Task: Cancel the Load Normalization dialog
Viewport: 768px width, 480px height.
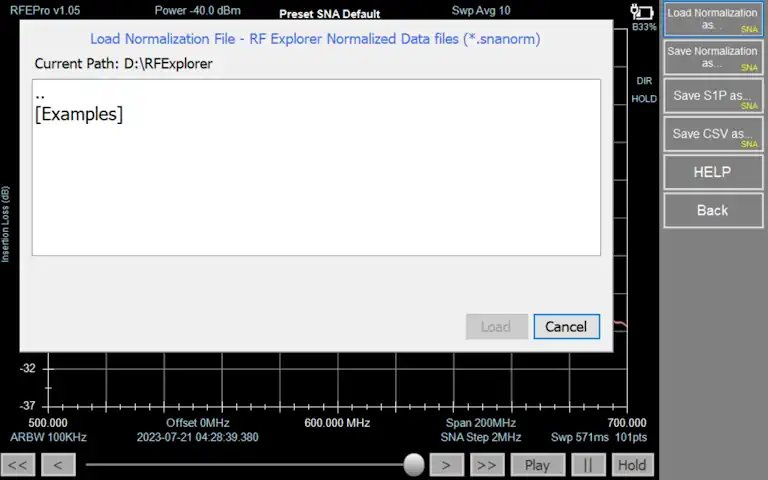Action: [566, 327]
